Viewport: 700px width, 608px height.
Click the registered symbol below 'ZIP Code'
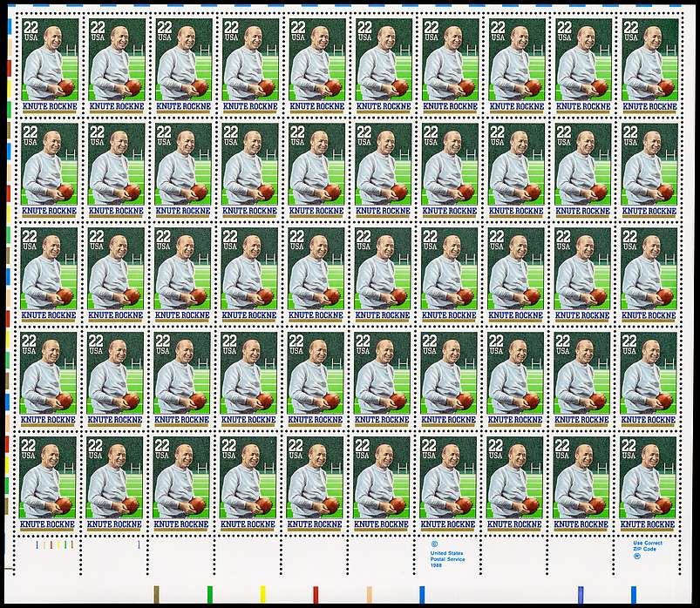tap(636, 556)
